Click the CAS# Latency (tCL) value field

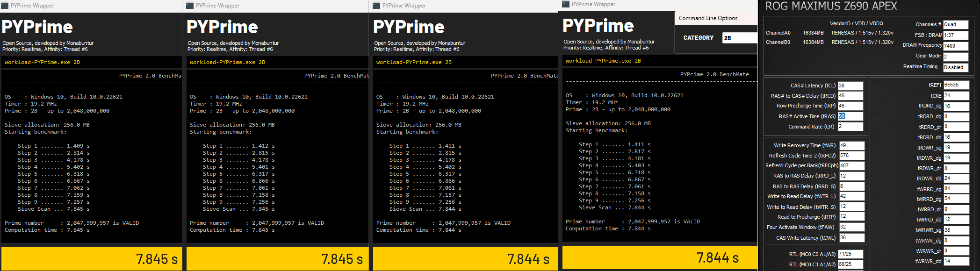[x=850, y=86]
